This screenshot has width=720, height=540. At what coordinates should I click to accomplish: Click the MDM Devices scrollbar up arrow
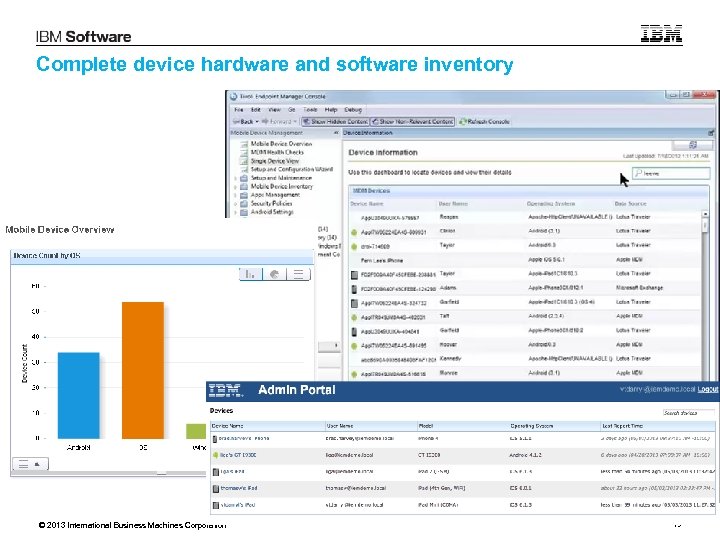point(705,214)
